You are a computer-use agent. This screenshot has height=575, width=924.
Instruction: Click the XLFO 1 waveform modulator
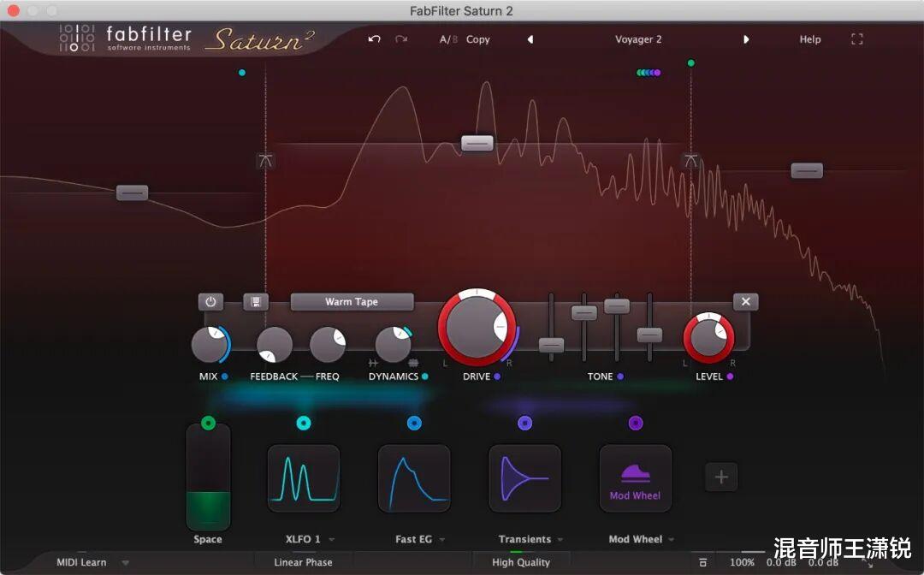(304, 478)
